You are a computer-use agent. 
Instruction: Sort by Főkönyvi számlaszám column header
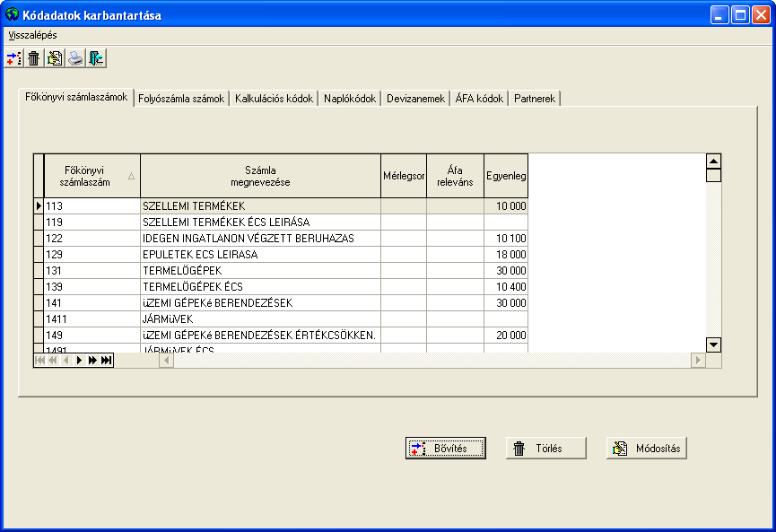(92, 176)
